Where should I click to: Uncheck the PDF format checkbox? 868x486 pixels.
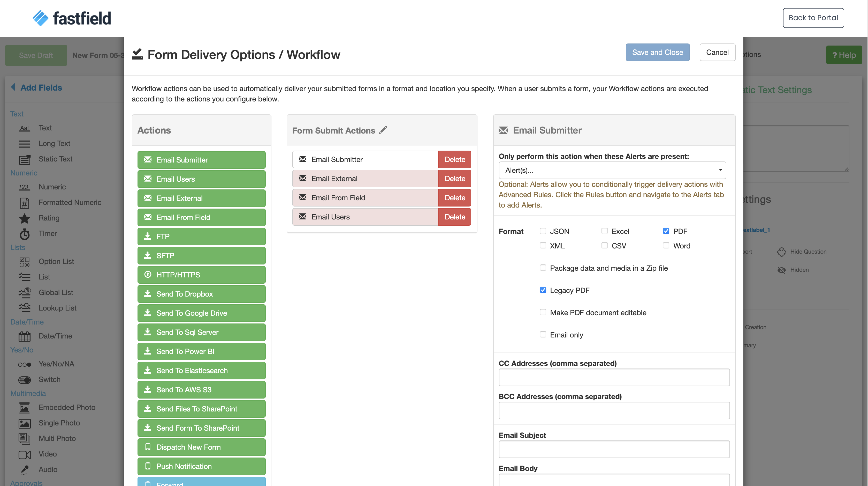666,231
